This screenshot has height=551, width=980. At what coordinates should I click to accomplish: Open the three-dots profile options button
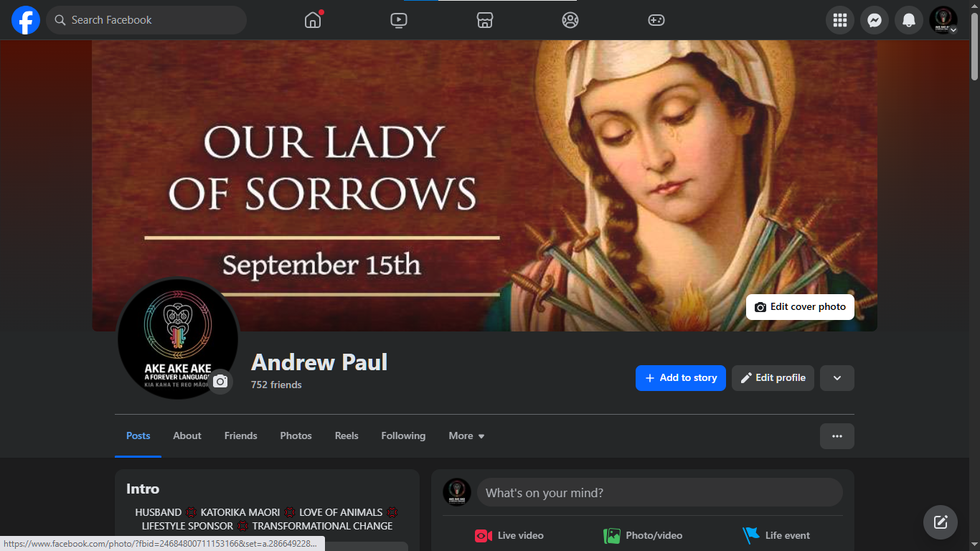pyautogui.click(x=837, y=436)
